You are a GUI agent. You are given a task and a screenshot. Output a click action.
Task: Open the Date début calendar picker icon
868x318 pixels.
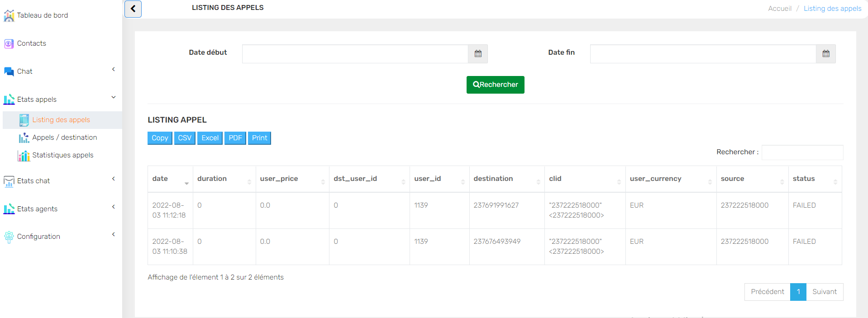point(478,54)
